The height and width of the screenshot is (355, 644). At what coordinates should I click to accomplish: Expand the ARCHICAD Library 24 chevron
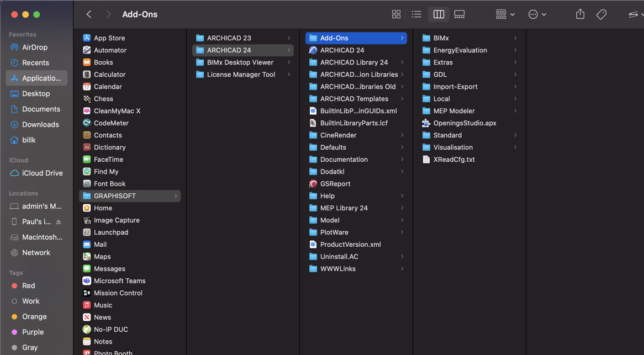pyautogui.click(x=402, y=62)
